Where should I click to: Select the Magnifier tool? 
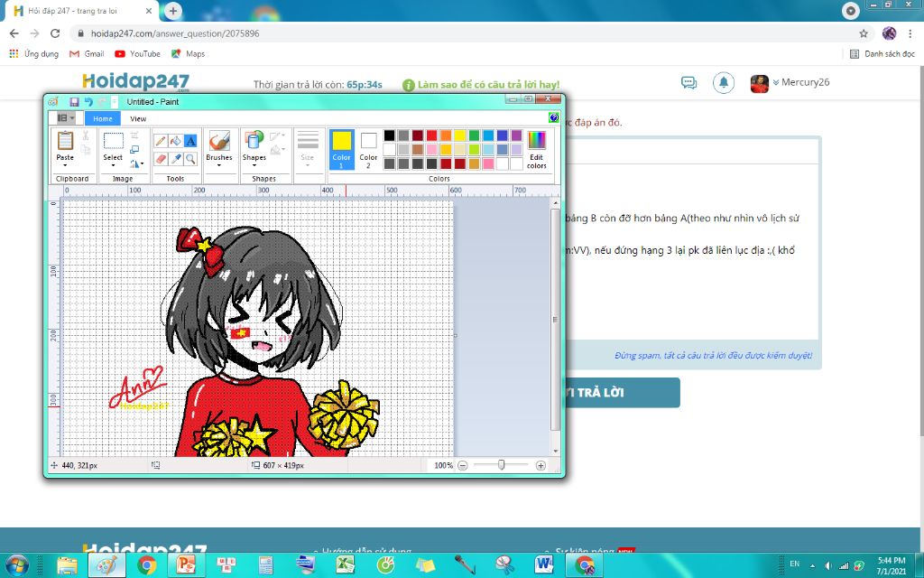coord(190,159)
